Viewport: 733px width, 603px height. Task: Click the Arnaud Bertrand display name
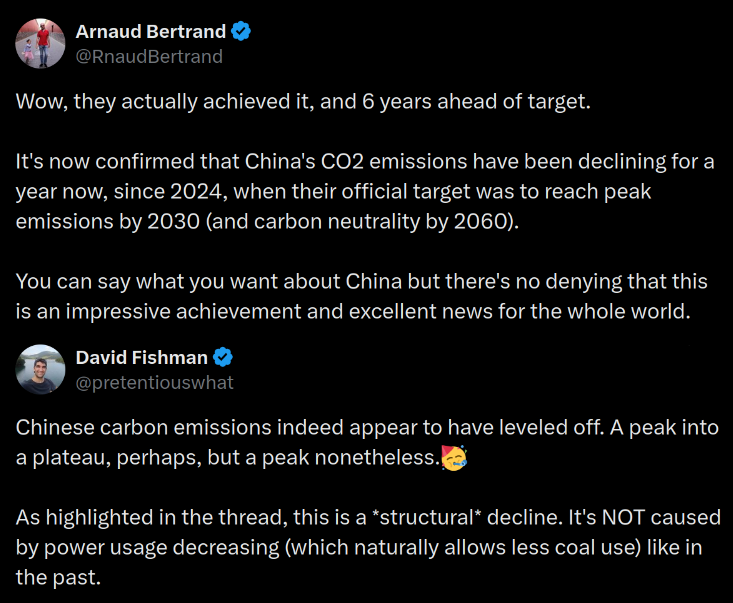(x=151, y=32)
